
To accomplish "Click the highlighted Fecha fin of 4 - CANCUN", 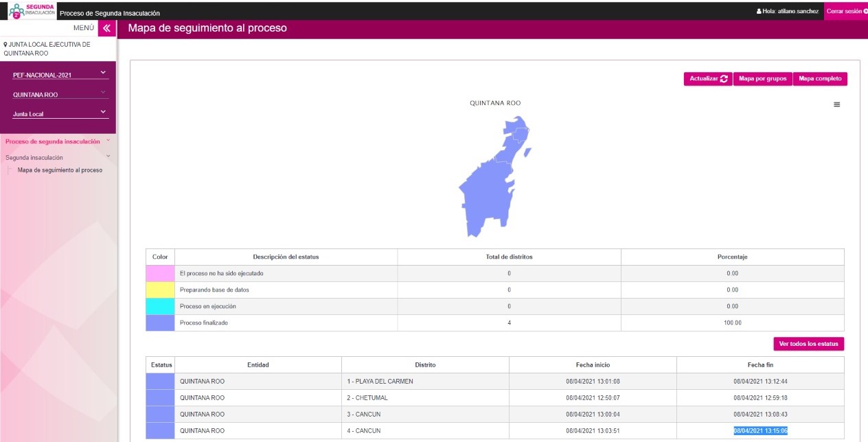I will click(x=760, y=431).
